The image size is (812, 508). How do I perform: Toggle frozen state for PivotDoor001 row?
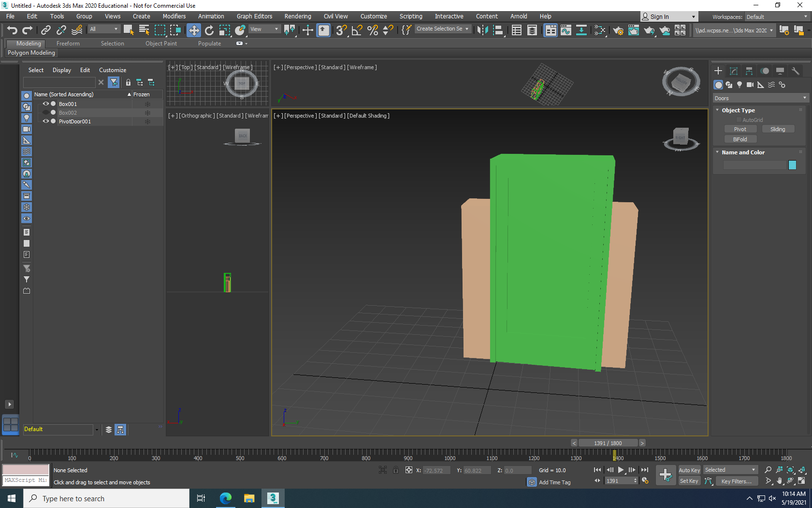[x=148, y=121]
